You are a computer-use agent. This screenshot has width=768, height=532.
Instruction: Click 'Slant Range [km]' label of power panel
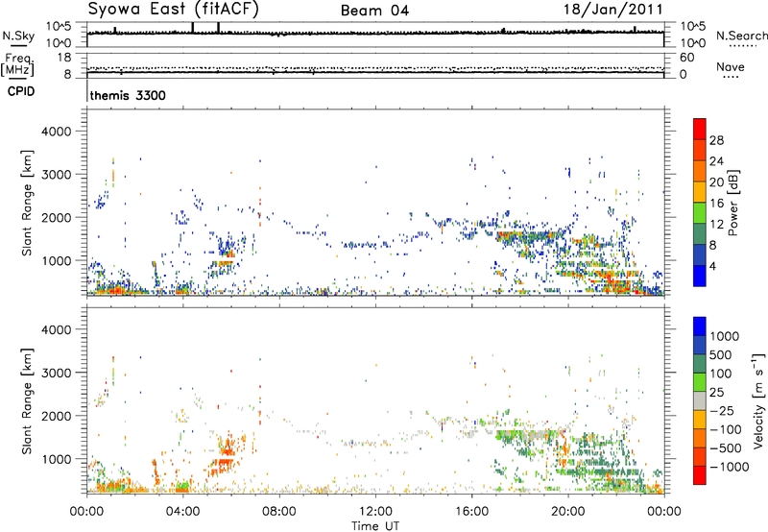pyautogui.click(x=27, y=203)
